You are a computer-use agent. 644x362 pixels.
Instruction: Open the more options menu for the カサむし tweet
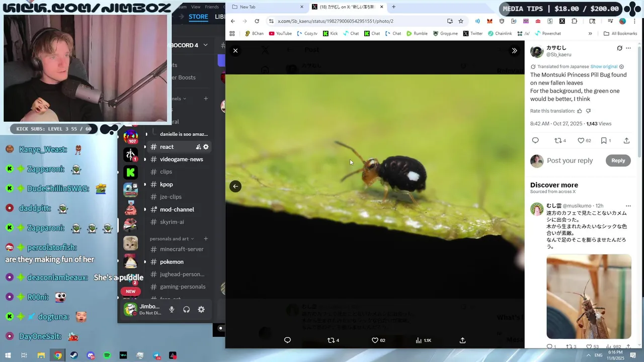[628, 48]
